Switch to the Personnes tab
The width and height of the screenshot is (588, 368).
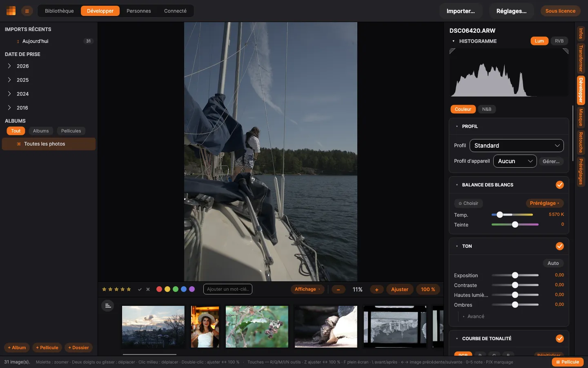139,11
